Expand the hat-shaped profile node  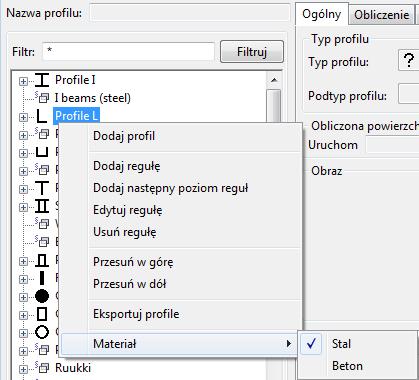pyautogui.click(x=23, y=261)
